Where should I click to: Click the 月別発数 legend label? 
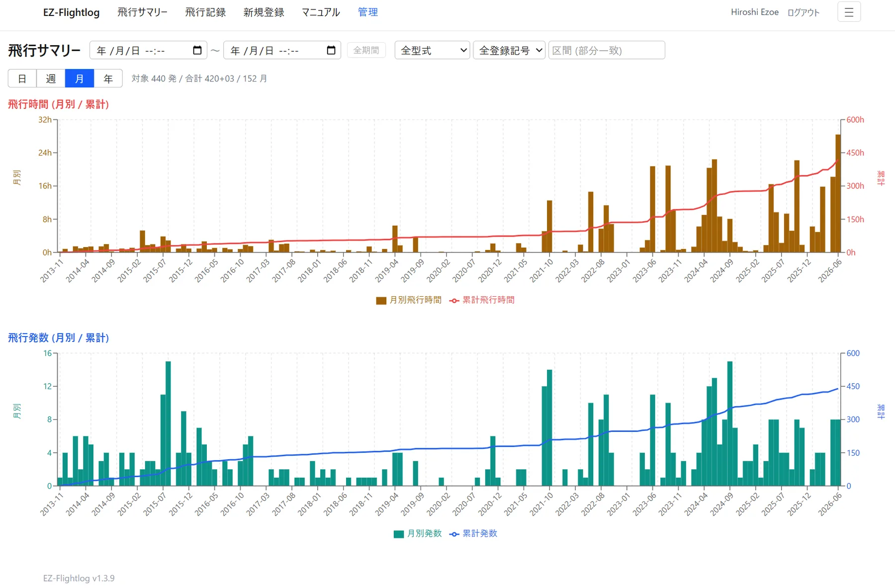[424, 534]
